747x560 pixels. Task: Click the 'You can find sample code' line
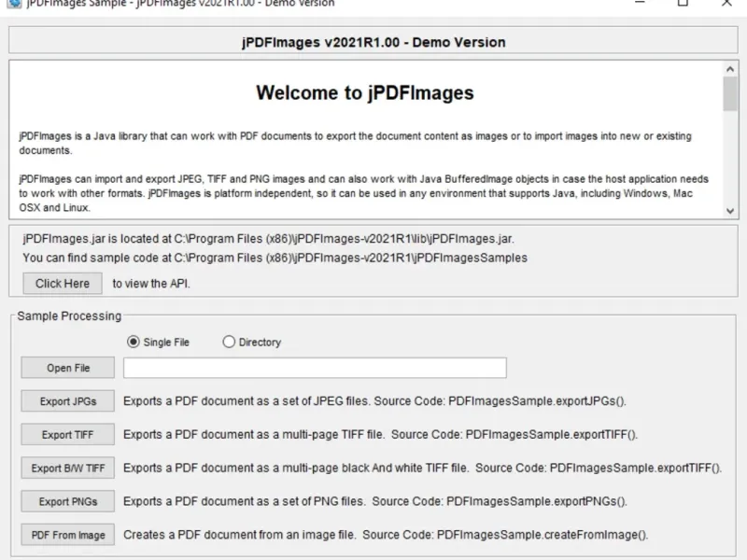(x=275, y=258)
